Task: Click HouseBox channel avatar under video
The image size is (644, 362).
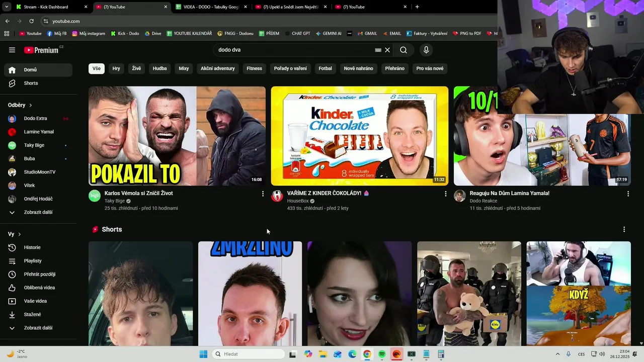Action: 277,196
